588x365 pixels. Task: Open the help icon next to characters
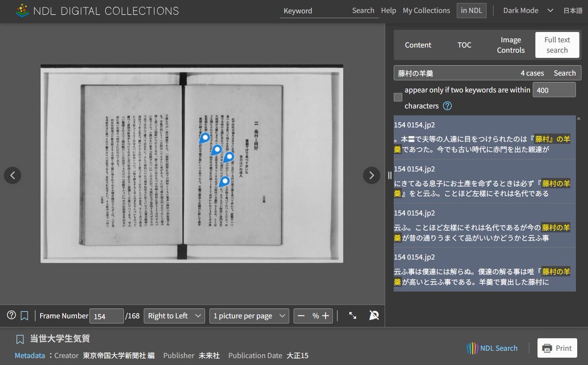pos(447,106)
